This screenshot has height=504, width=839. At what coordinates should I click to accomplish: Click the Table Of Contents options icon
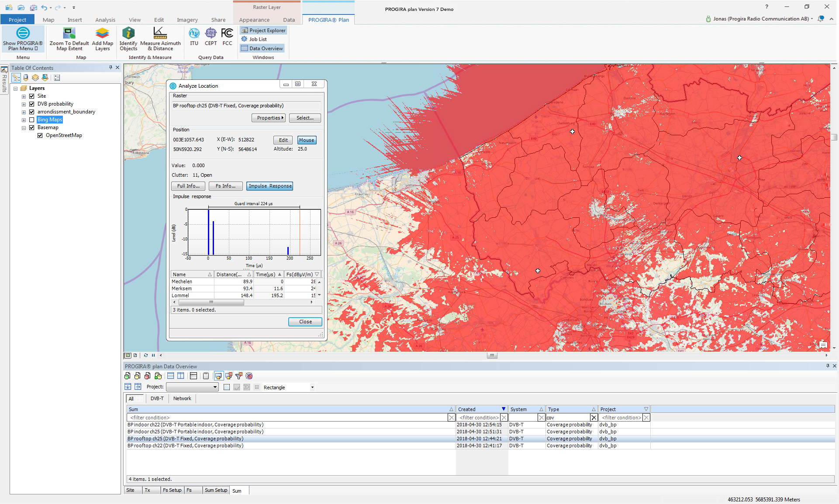click(x=57, y=78)
